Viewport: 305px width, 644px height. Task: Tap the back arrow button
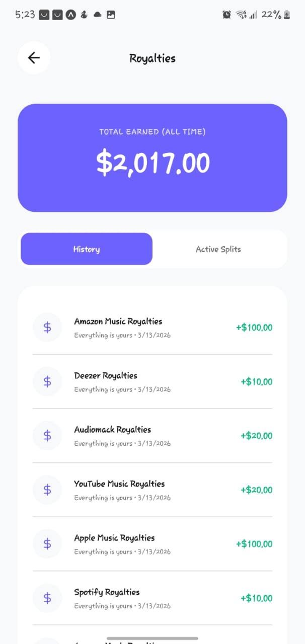(34, 58)
